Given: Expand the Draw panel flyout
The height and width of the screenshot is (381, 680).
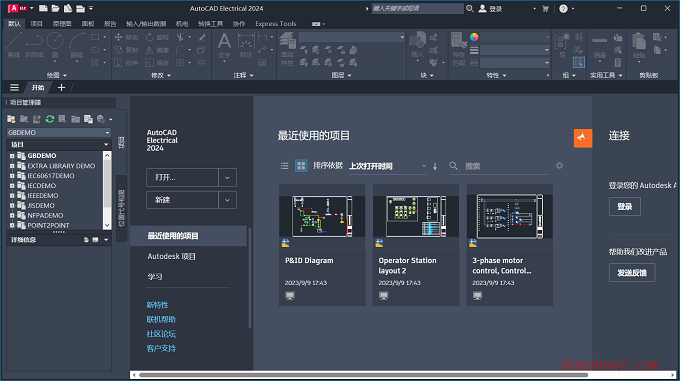Looking at the screenshot, I should point(57,75).
